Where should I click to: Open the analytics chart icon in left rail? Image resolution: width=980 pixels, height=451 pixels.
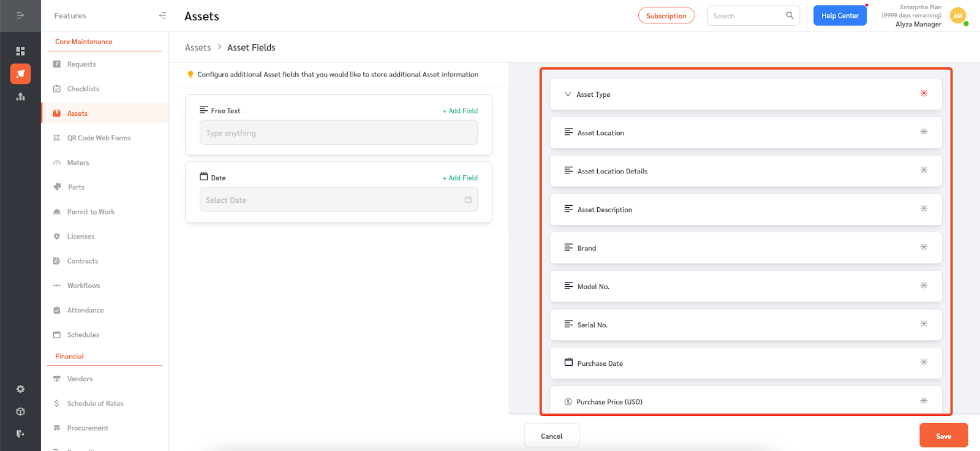20,96
